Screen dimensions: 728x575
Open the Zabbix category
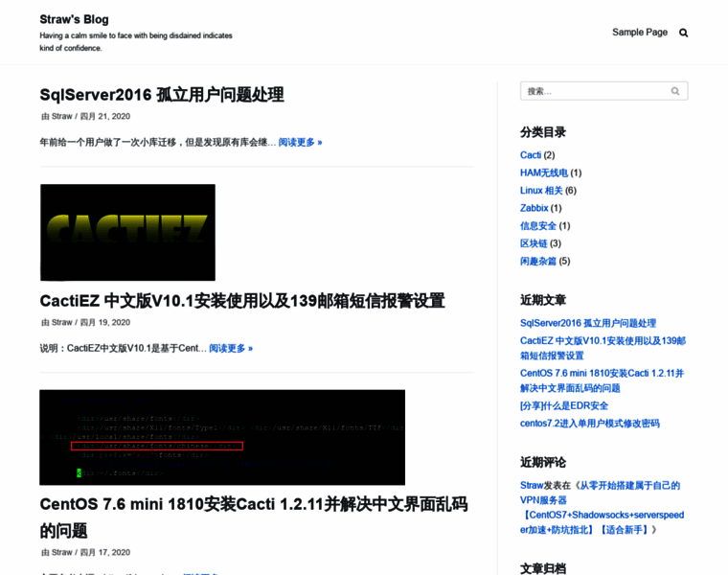point(534,208)
